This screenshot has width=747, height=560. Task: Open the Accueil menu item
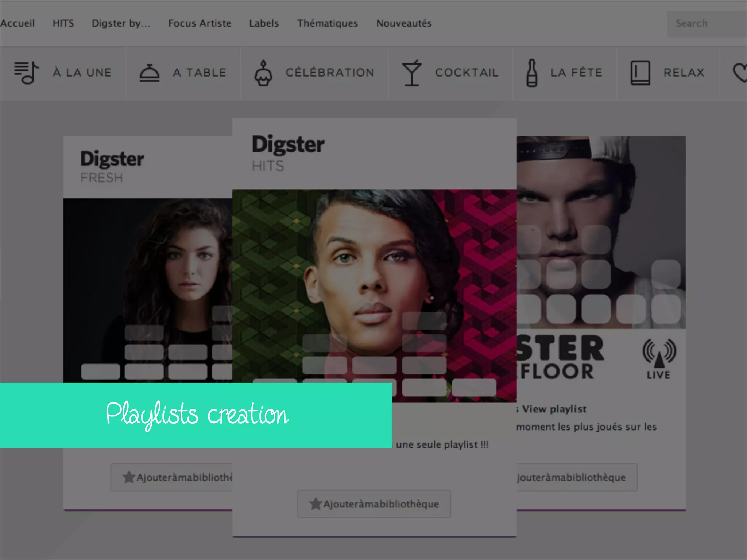[17, 23]
